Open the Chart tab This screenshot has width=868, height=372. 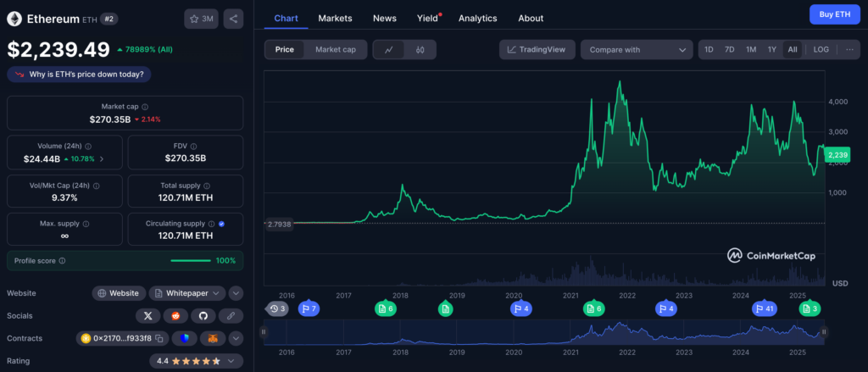pyautogui.click(x=287, y=19)
